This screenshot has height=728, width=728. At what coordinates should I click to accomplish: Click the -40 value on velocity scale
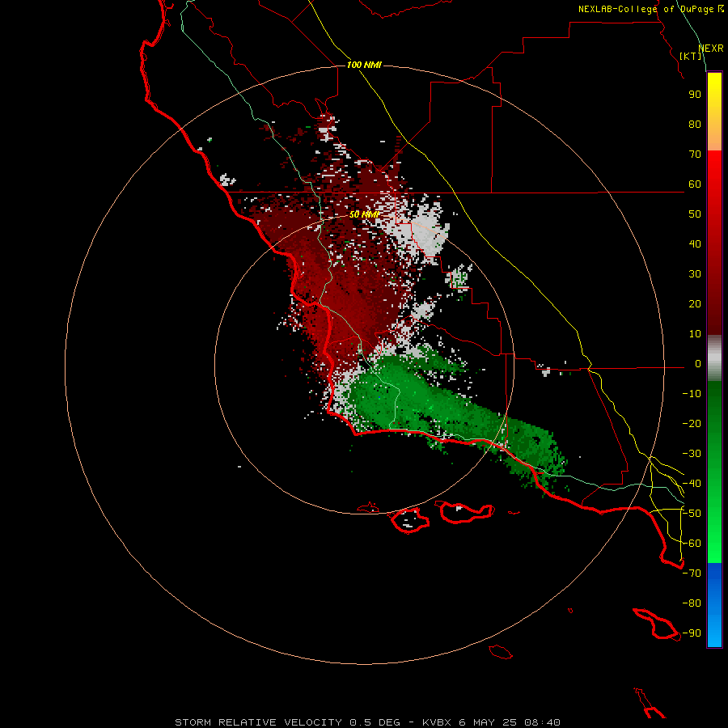pyautogui.click(x=692, y=484)
